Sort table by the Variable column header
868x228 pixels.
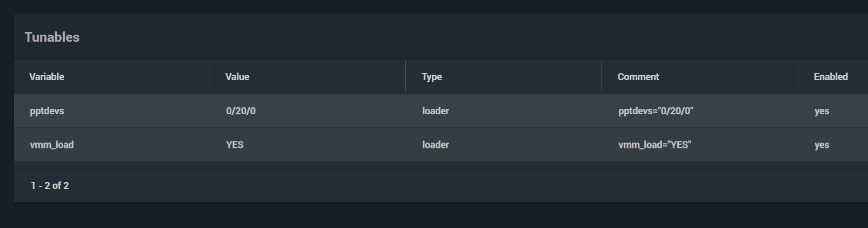coord(46,77)
